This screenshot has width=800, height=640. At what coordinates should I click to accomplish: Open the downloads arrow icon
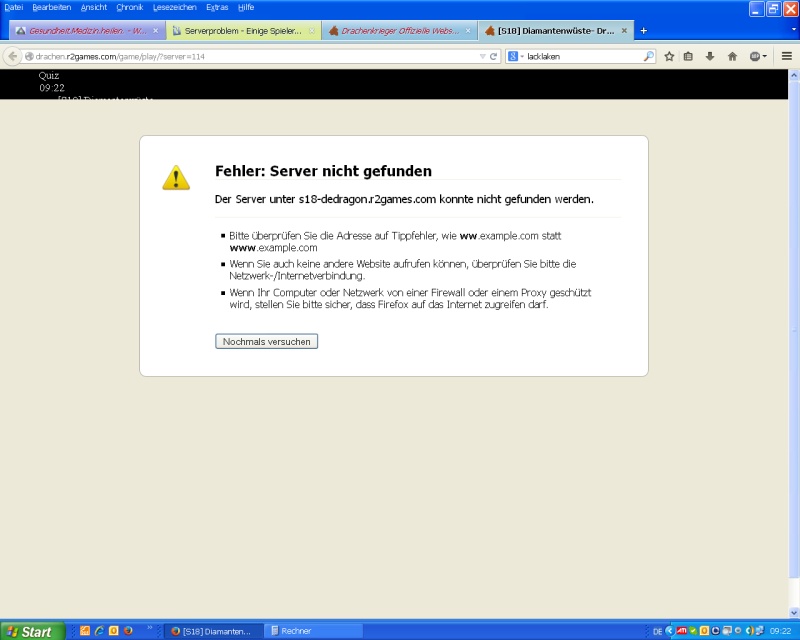(x=710, y=56)
